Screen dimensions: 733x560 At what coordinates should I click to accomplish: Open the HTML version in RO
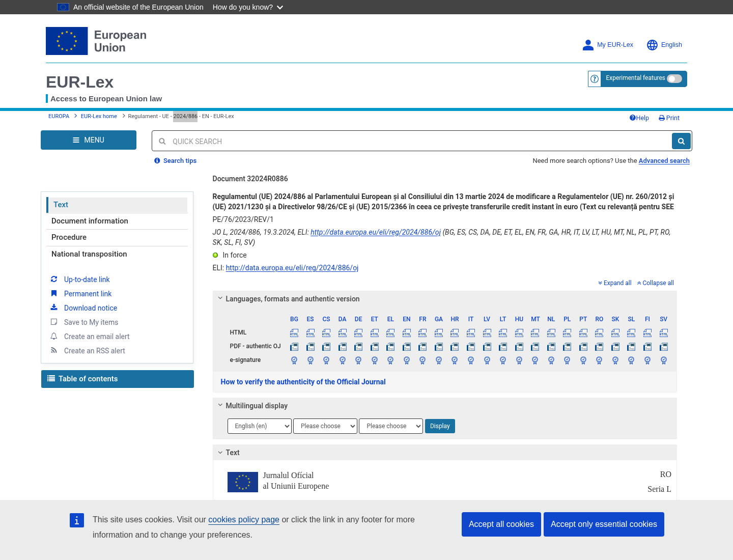point(599,333)
